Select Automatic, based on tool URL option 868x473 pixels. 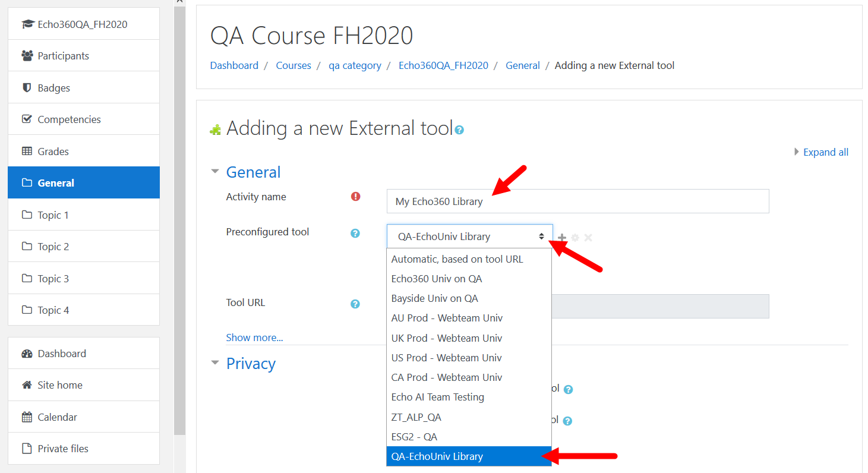pyautogui.click(x=469, y=259)
